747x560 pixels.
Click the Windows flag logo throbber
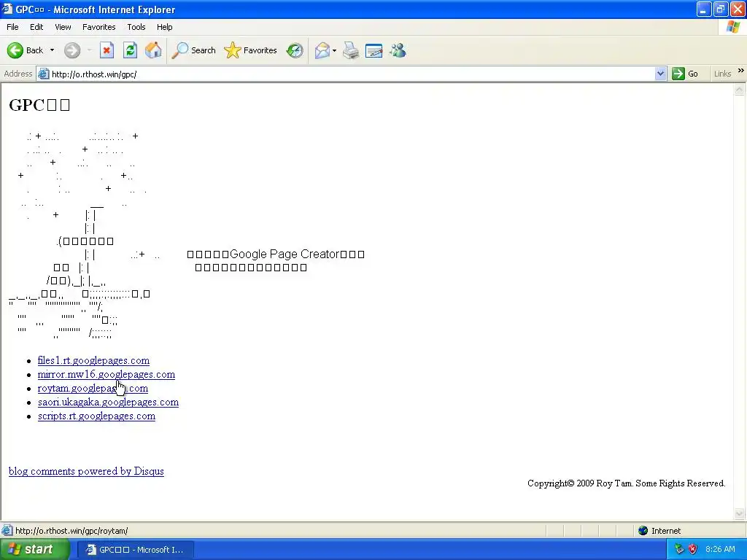pos(733,27)
